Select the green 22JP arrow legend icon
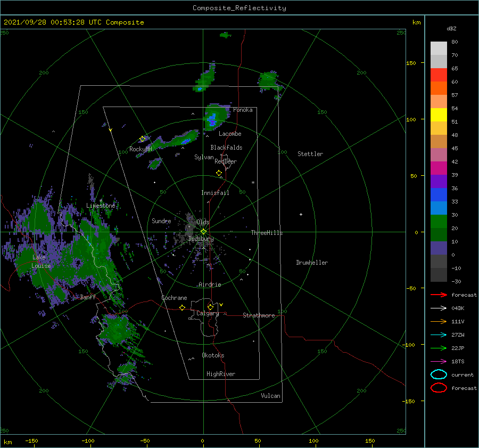The image size is (479, 448). 439,348
